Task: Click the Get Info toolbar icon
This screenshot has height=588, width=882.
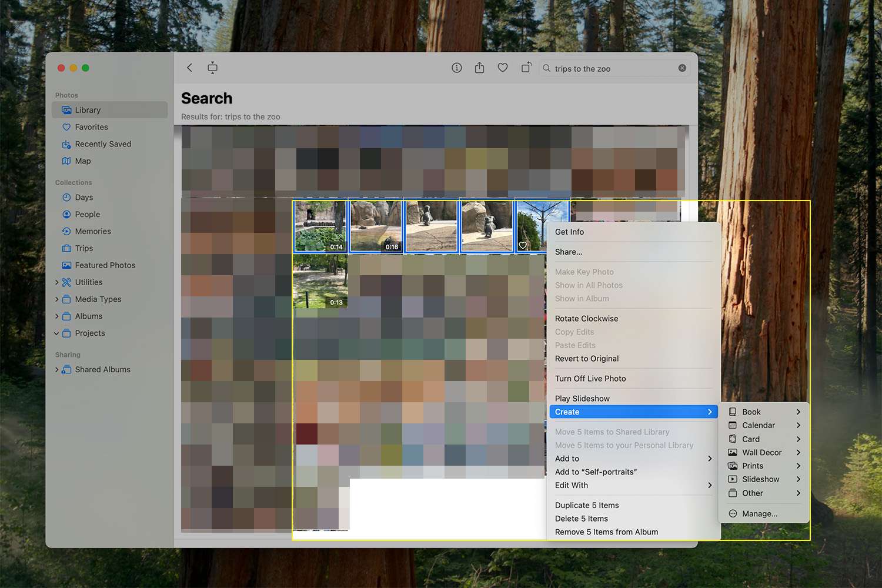Action: 456,68
